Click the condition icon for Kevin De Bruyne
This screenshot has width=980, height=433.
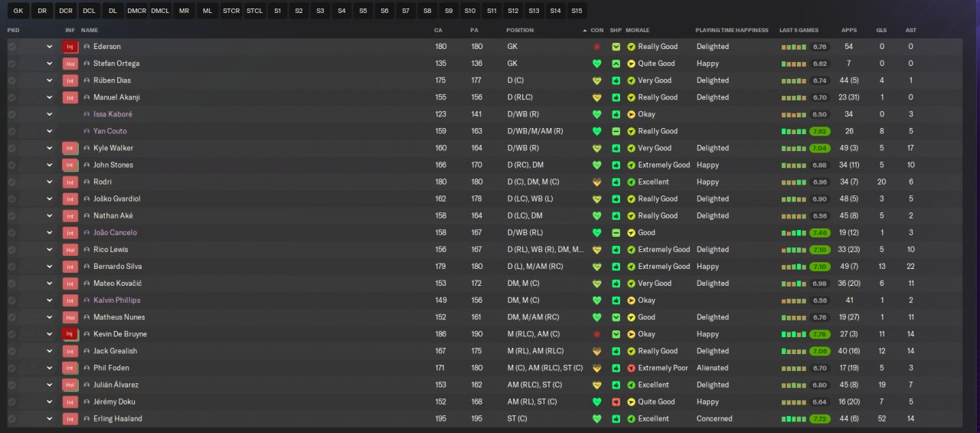click(x=596, y=334)
